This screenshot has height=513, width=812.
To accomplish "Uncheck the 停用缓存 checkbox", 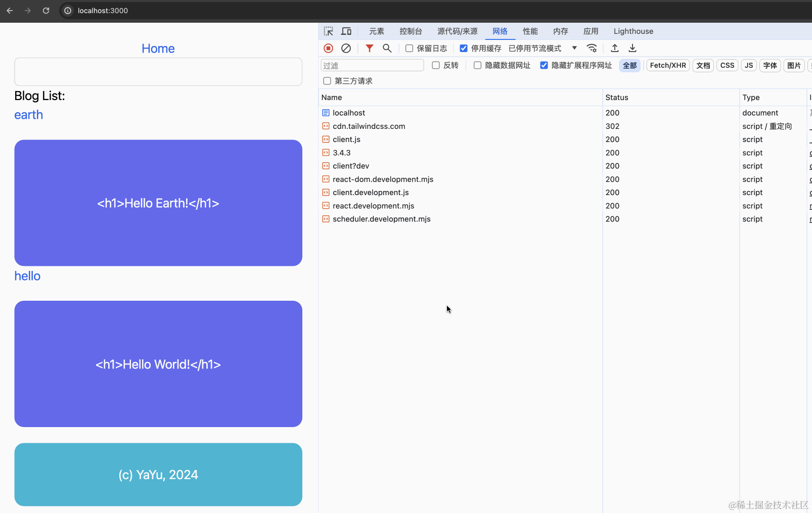I will point(464,48).
